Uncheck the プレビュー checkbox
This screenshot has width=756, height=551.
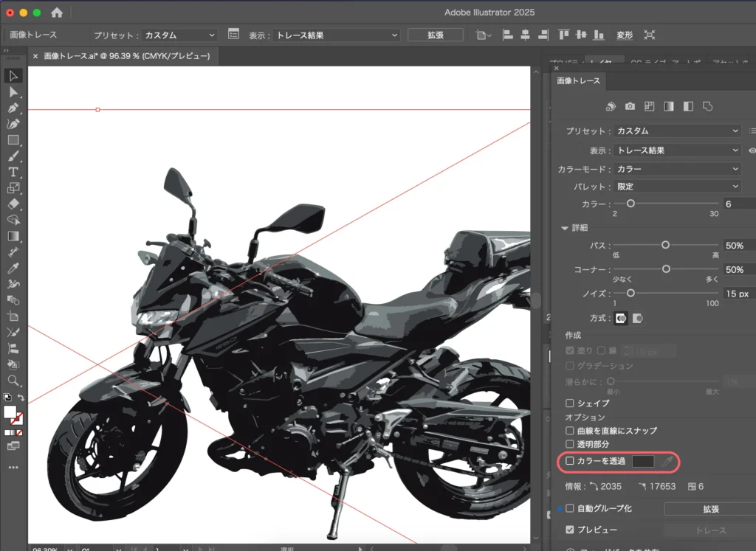(x=570, y=530)
